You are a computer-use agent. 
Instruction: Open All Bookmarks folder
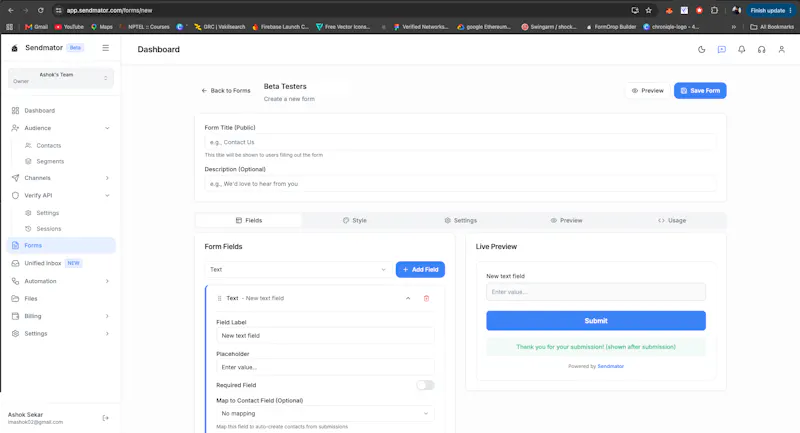pyautogui.click(x=771, y=27)
